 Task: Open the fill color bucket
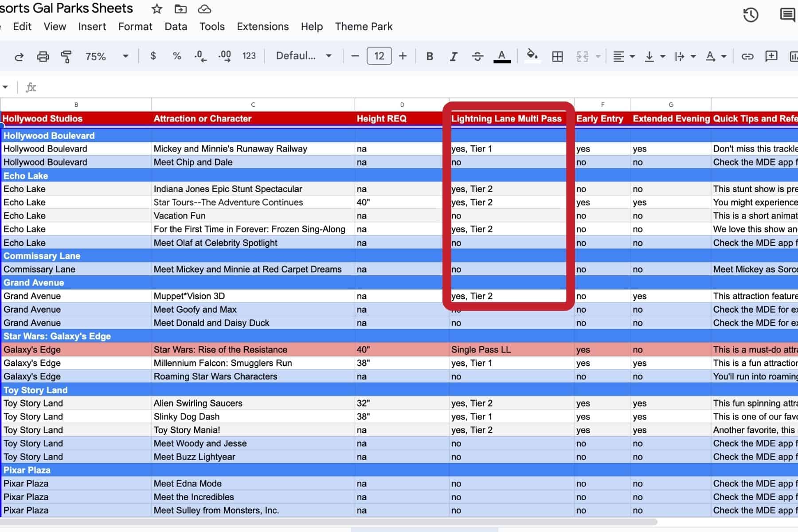(x=532, y=56)
